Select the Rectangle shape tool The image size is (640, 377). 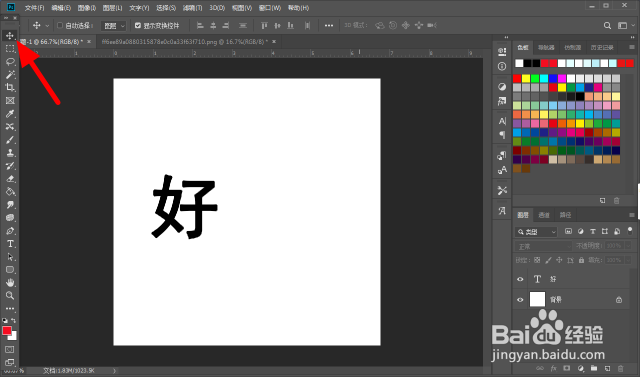[x=10, y=270]
